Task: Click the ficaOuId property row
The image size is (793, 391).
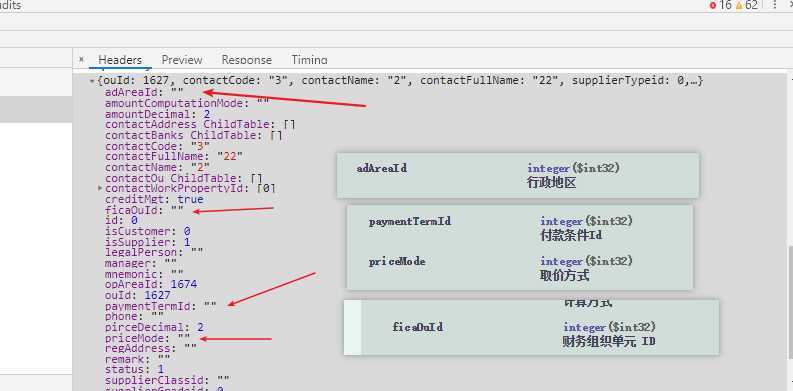Action: click(145, 209)
